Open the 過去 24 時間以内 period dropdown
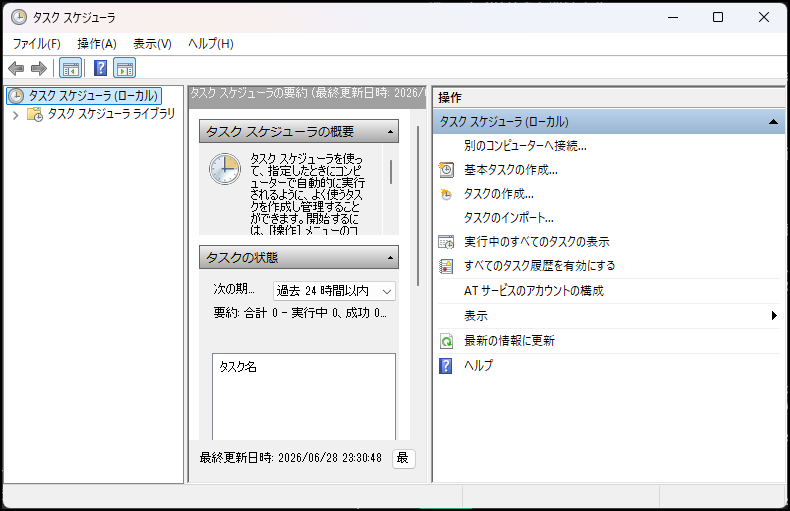This screenshot has width=790, height=511. 335,291
